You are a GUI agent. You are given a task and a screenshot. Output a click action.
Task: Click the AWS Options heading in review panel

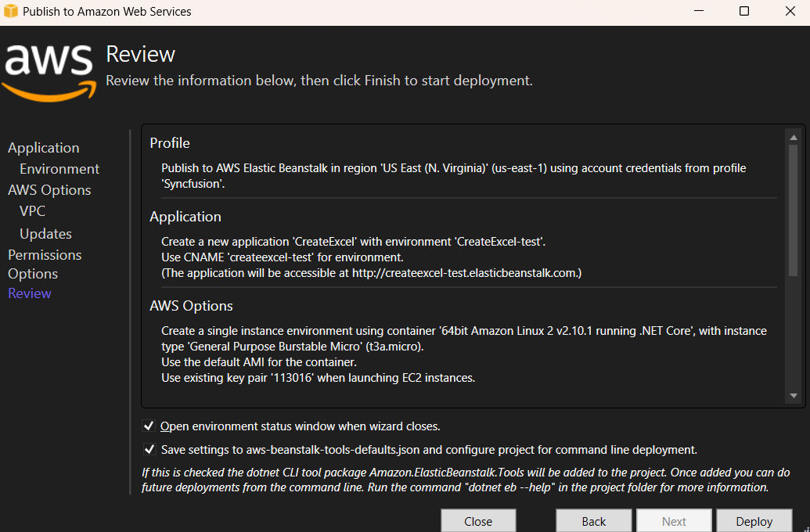pyautogui.click(x=191, y=306)
